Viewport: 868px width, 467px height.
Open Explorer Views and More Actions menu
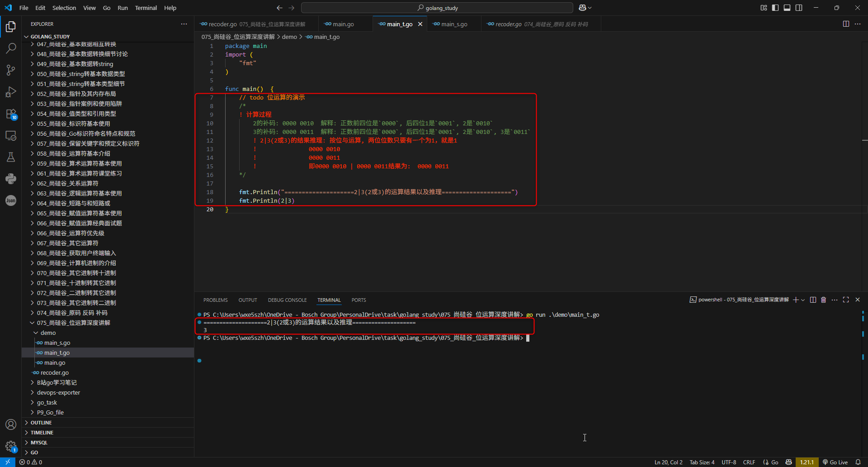184,24
